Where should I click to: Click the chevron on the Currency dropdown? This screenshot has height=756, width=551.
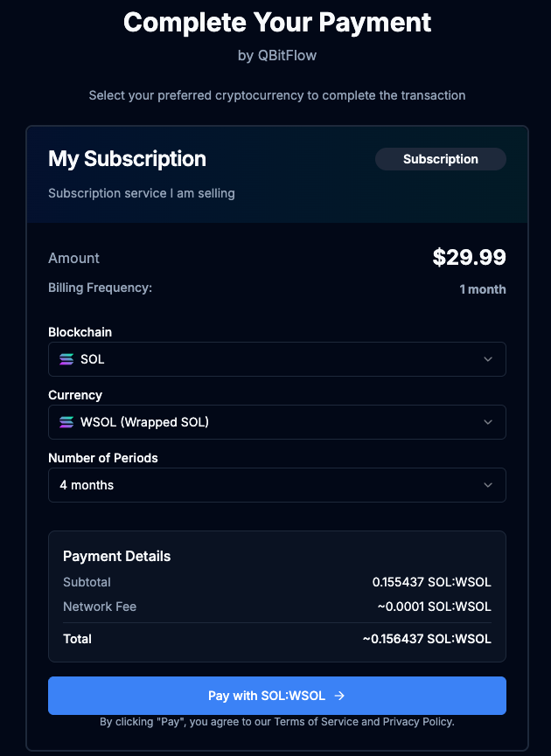coord(489,422)
